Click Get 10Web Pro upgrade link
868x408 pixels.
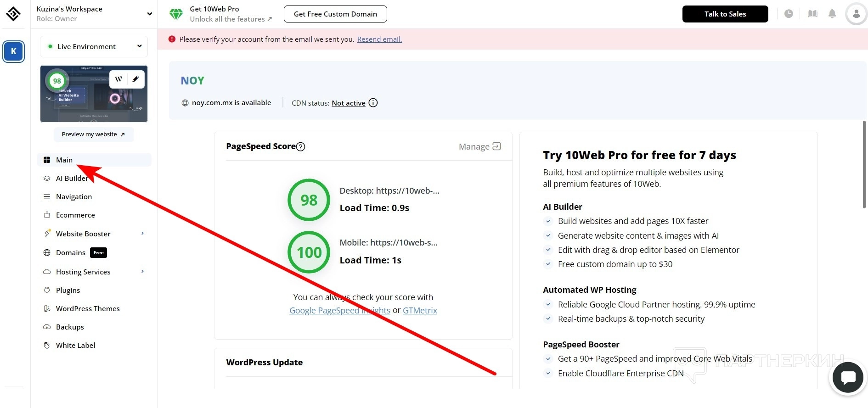[231, 14]
